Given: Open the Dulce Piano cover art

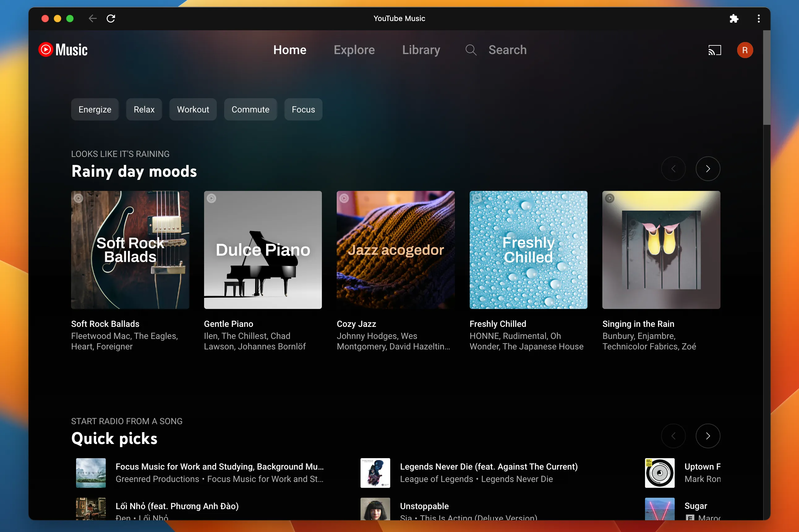Looking at the screenshot, I should click(263, 250).
